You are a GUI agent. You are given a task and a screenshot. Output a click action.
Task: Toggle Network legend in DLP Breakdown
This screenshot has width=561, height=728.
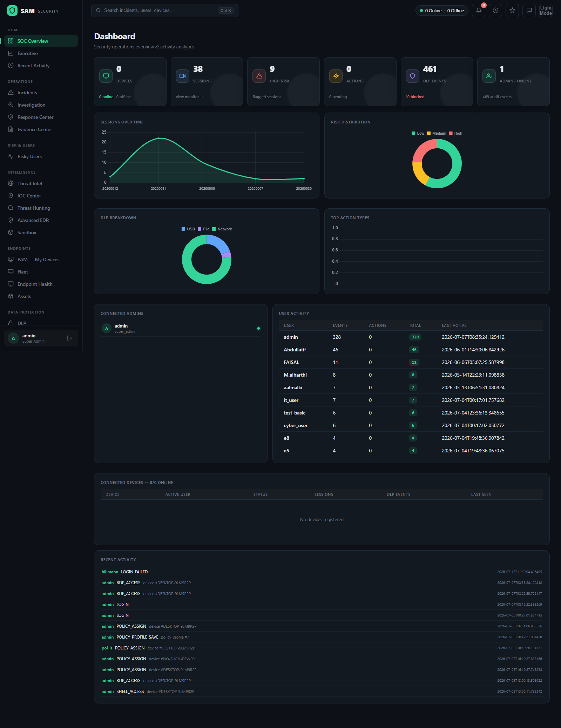222,229
